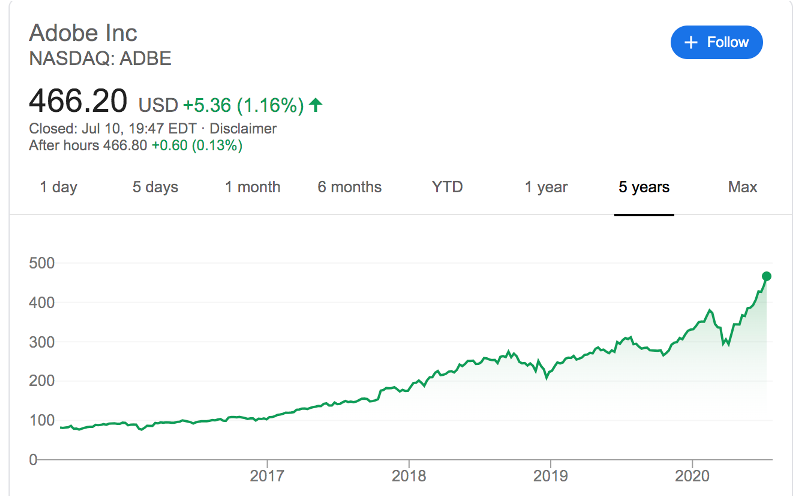794x496 pixels.
Task: Click the Adobe Inc title
Action: 83,33
